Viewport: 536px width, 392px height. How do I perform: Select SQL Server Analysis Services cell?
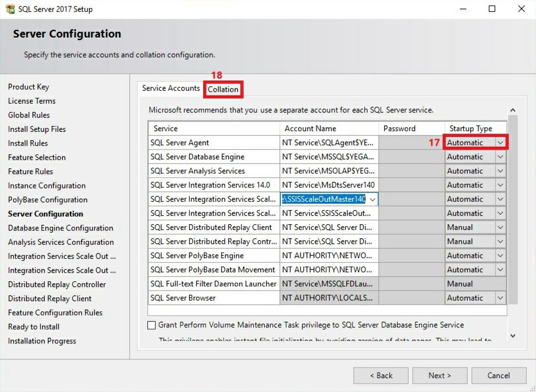pos(214,171)
